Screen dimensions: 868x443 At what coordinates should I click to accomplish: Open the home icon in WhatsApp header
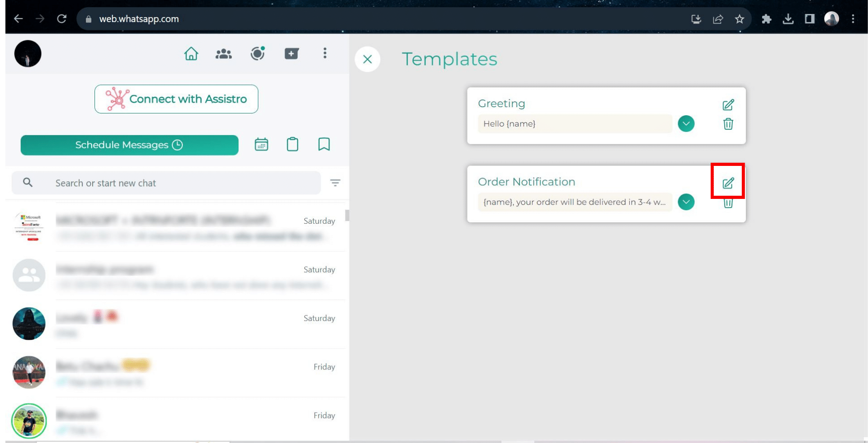191,54
